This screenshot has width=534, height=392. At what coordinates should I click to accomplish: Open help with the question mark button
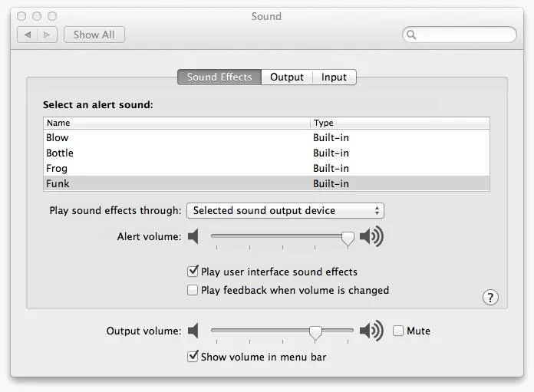click(490, 298)
